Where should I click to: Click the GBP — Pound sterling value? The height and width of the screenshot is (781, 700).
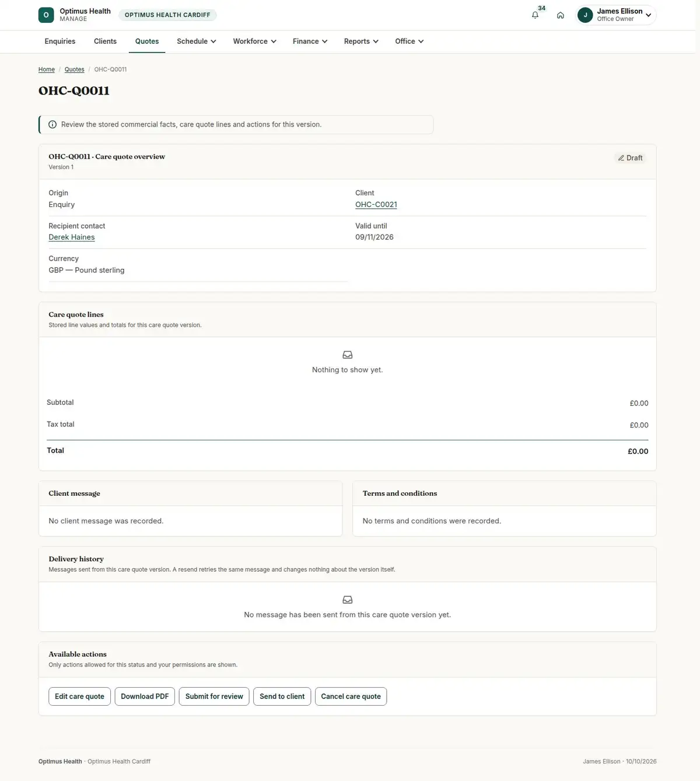(86, 270)
